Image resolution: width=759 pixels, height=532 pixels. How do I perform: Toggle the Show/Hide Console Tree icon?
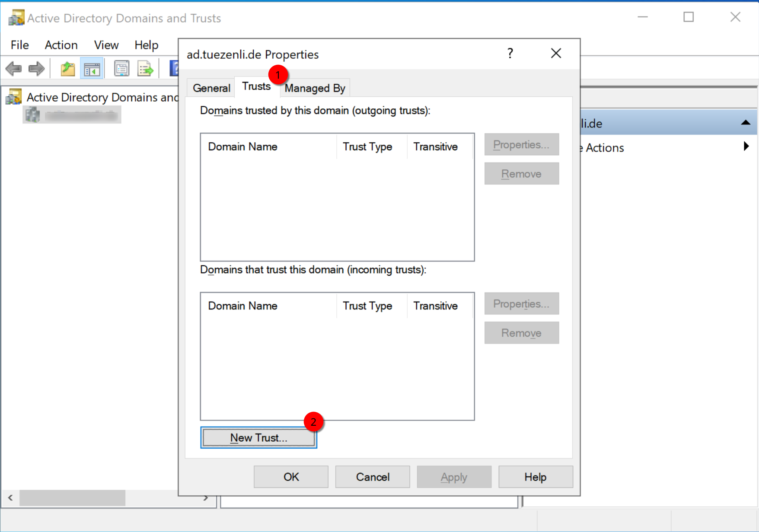tap(92, 68)
